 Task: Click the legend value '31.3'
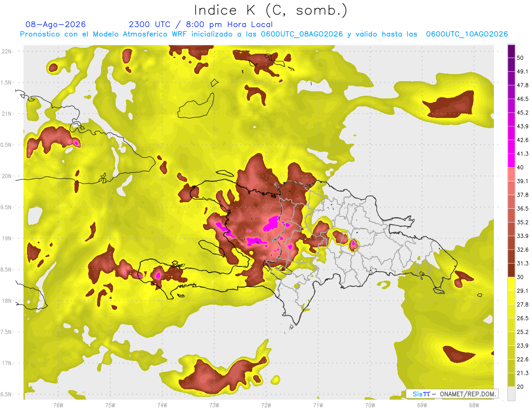click(x=523, y=263)
